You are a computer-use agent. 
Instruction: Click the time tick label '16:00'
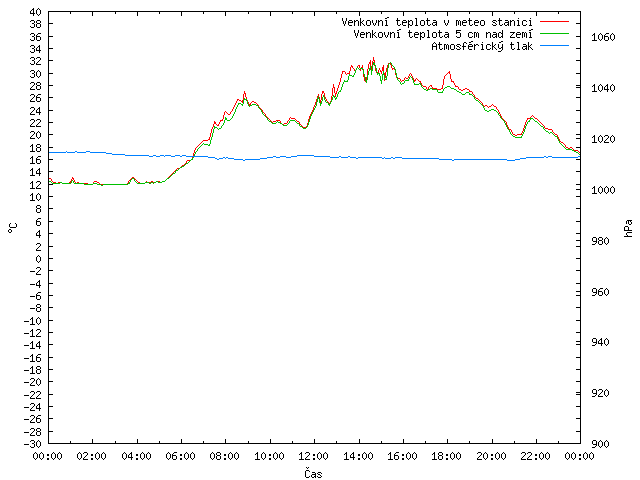point(403,456)
